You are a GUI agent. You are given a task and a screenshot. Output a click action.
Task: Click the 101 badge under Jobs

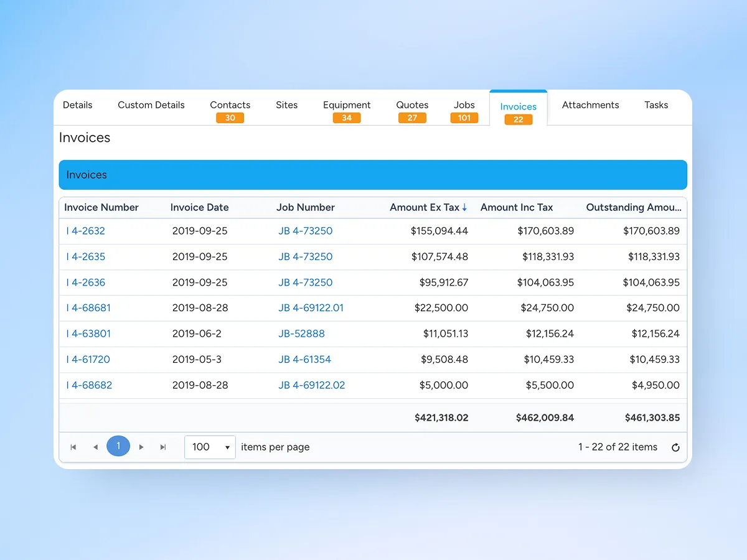tap(464, 118)
